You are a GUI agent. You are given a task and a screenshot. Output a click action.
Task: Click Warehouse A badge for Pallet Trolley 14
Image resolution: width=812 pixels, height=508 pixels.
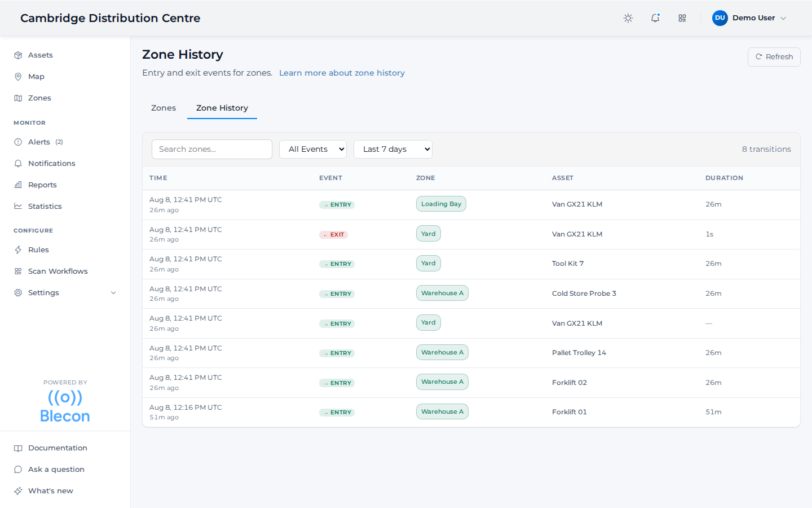442,352
